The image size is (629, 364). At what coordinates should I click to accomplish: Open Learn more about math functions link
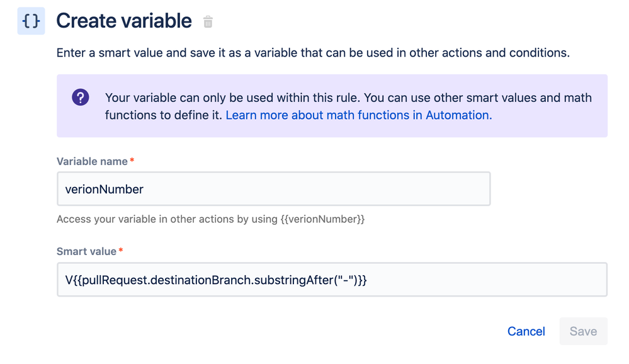tap(359, 115)
